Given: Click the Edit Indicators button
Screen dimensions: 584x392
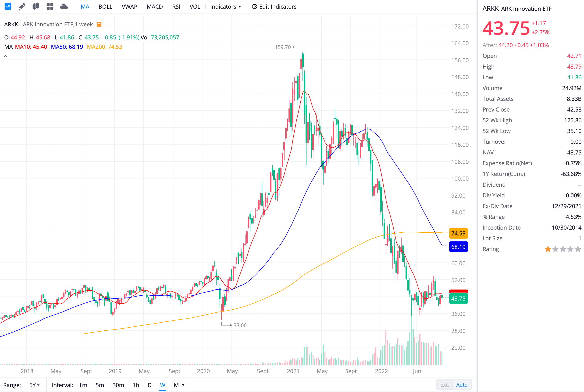Looking at the screenshot, I should click(x=274, y=7).
